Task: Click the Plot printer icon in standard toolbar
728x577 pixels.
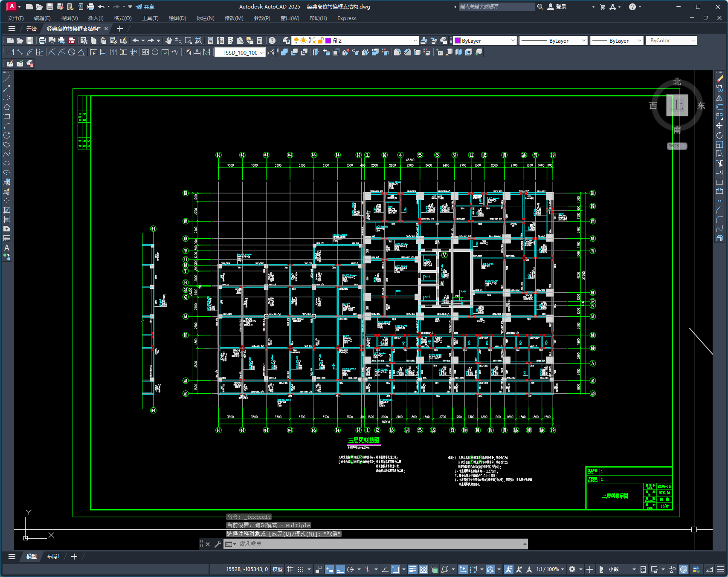Action: (42, 40)
